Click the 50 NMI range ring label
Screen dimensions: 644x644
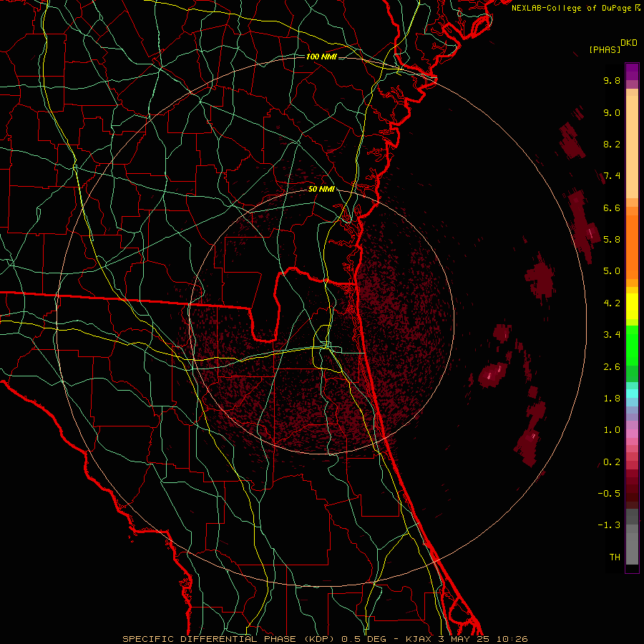click(x=321, y=189)
